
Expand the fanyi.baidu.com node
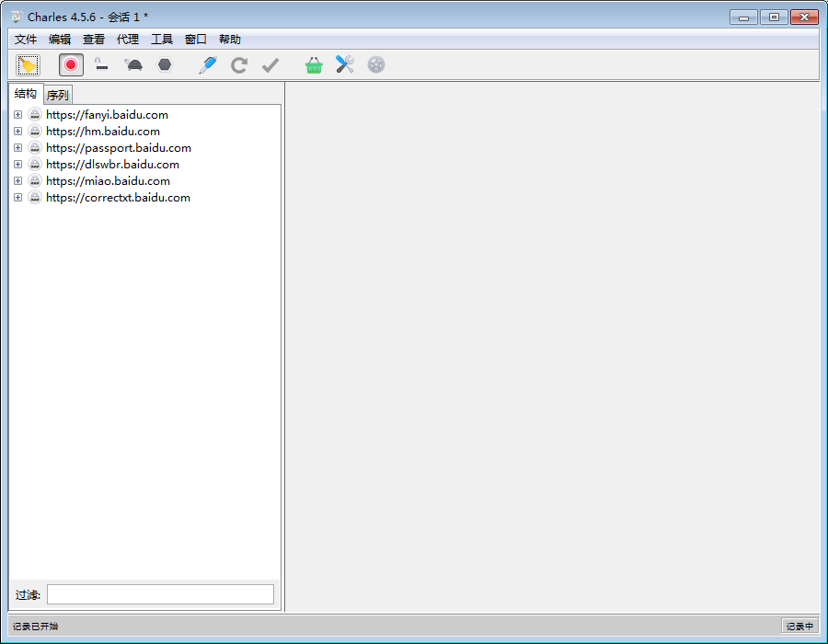coord(18,115)
